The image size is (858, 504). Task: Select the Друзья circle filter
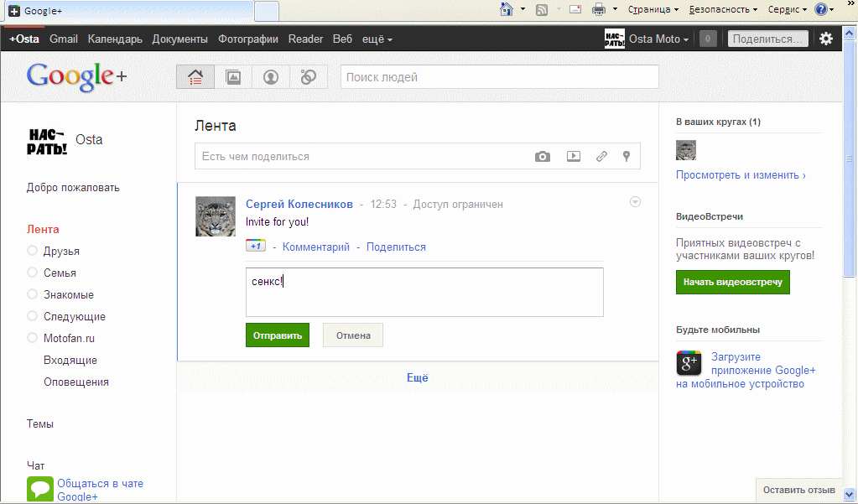coord(32,251)
